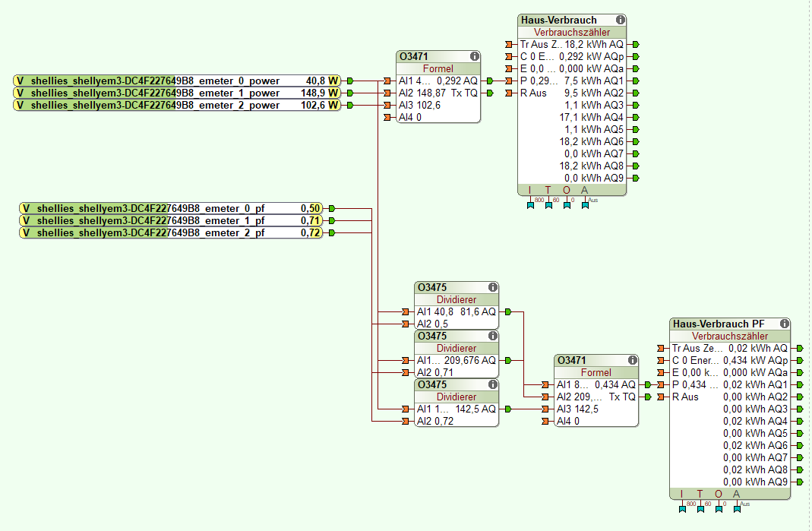This screenshot has width=812, height=531.
Task: Click R input connector of Haus-Verbrauch PF
Action: click(x=660, y=397)
